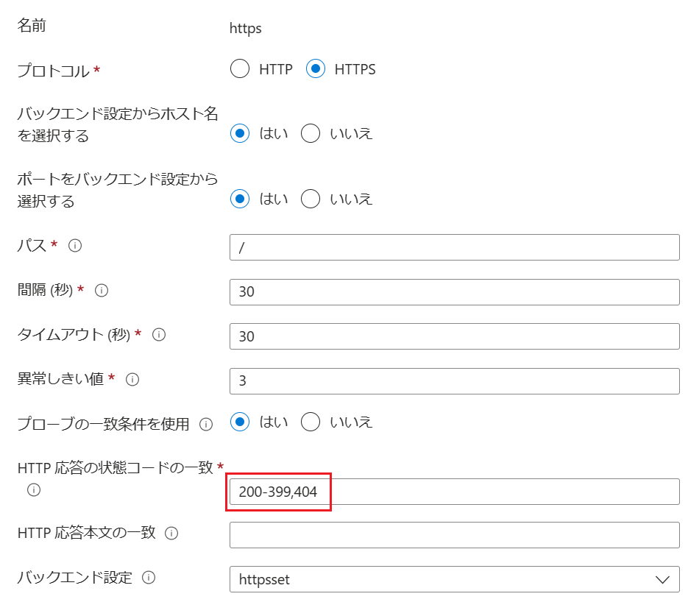Show info for 異常しきい値
The width and height of the screenshot is (688, 616).
click(x=132, y=380)
